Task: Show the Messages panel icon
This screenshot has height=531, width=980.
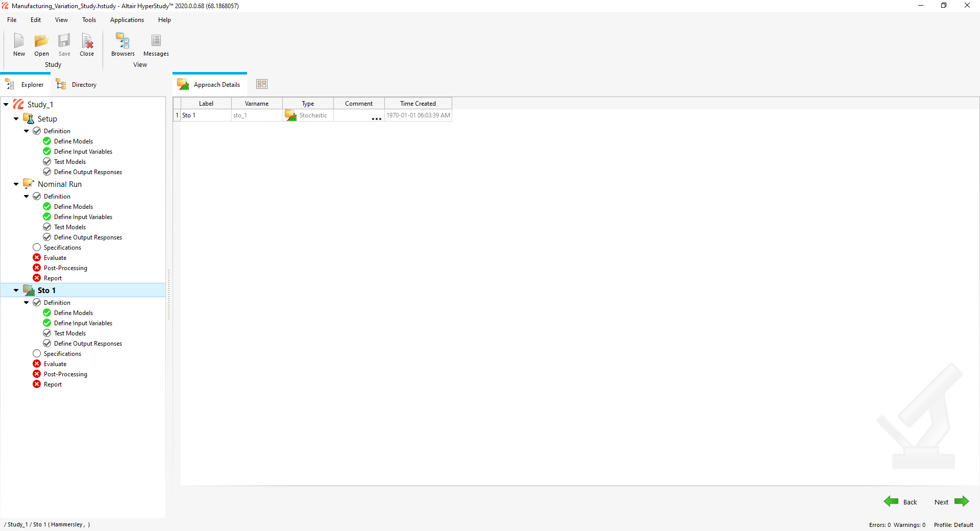Action: click(x=156, y=41)
